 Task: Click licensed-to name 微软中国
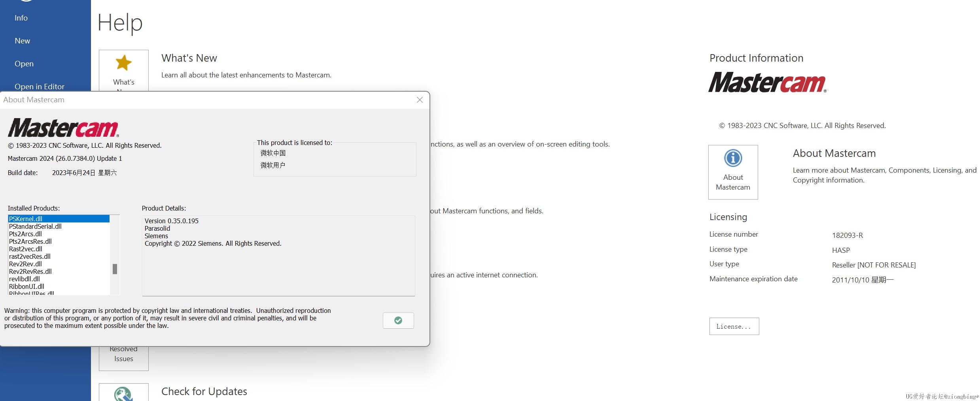pos(273,153)
